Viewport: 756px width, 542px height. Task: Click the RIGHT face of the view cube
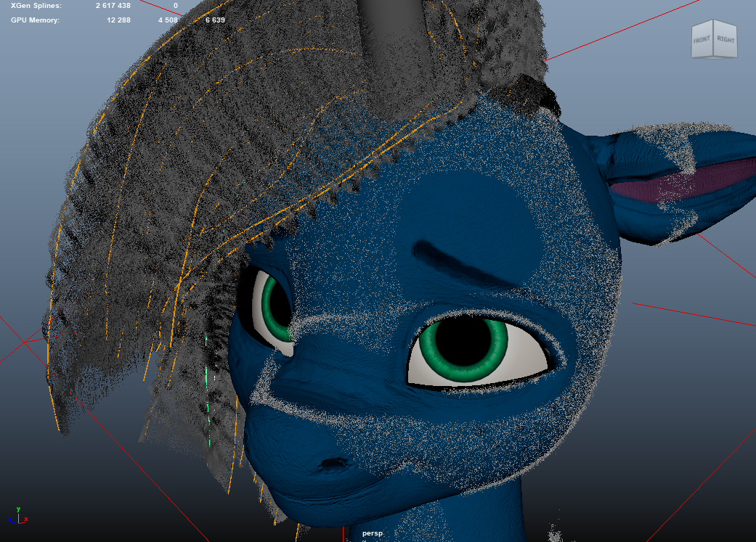point(725,39)
